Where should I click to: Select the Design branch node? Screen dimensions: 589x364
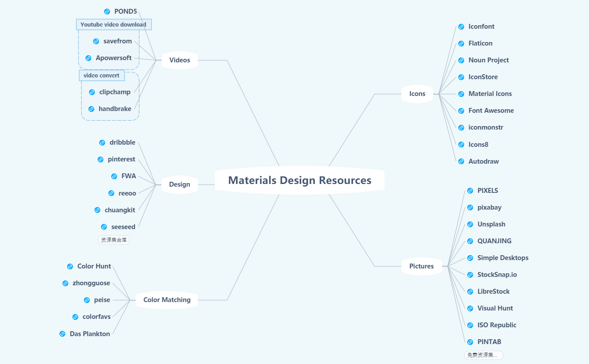click(x=180, y=184)
